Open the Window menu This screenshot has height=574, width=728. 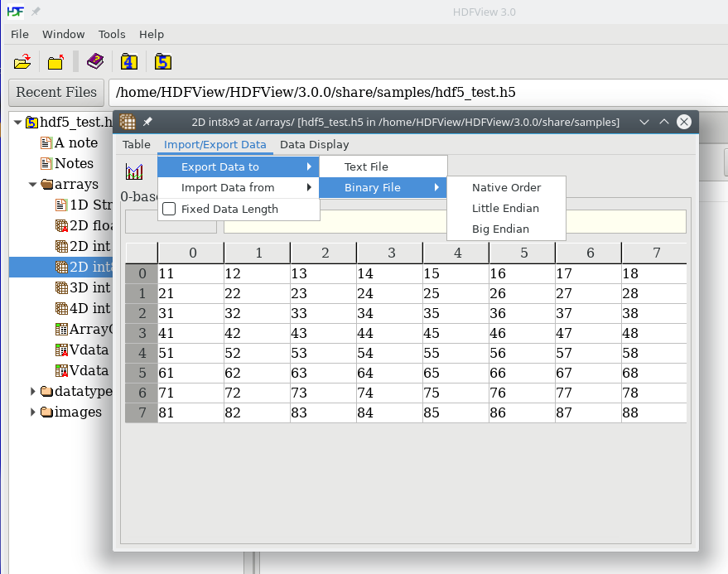coord(64,34)
